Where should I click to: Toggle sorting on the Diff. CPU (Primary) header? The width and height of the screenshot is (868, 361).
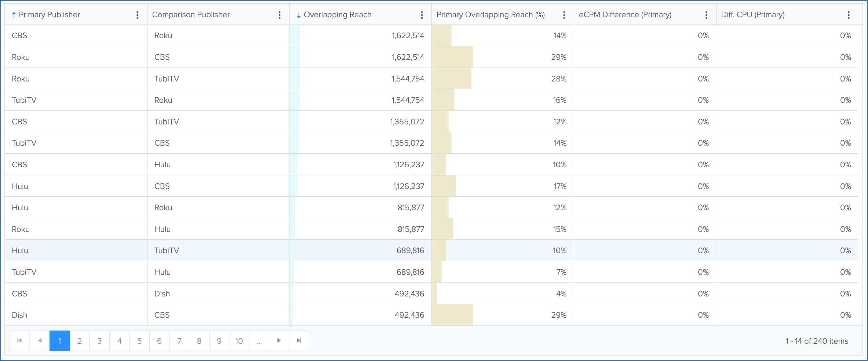752,15
